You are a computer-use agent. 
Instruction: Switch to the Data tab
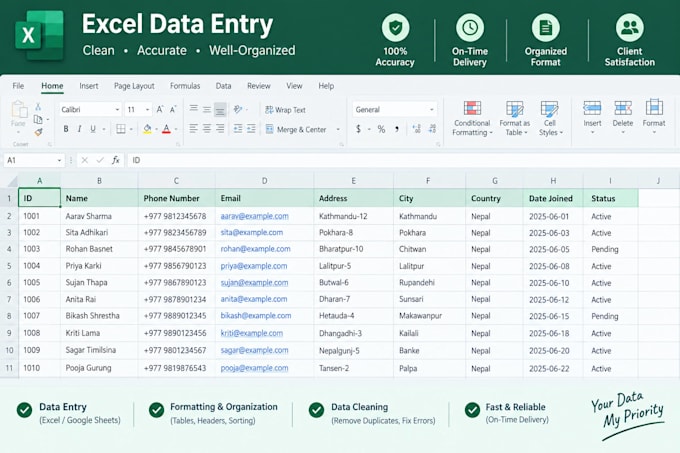pos(223,86)
